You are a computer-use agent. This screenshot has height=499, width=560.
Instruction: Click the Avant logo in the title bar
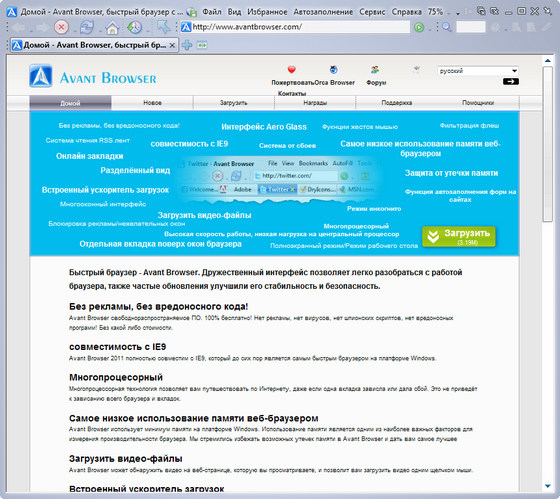pos(11,12)
